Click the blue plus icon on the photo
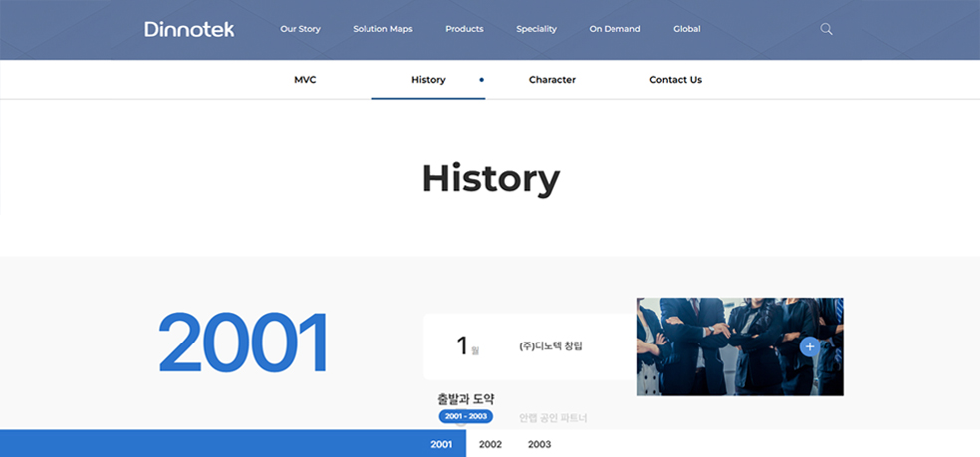 pos(809,346)
